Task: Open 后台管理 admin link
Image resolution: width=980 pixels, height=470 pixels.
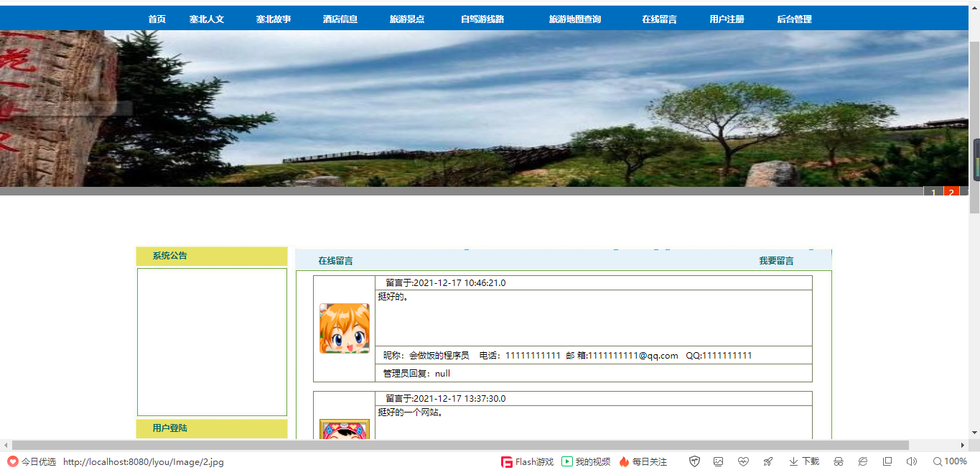Action: tap(794, 19)
